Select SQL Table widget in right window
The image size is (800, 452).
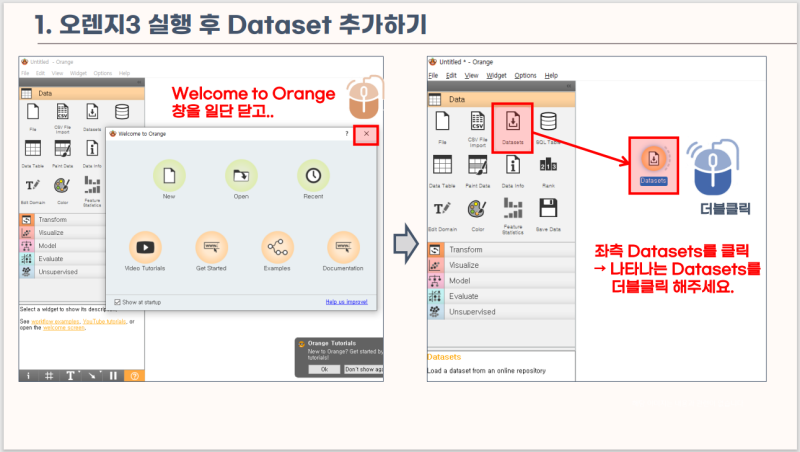click(548, 128)
